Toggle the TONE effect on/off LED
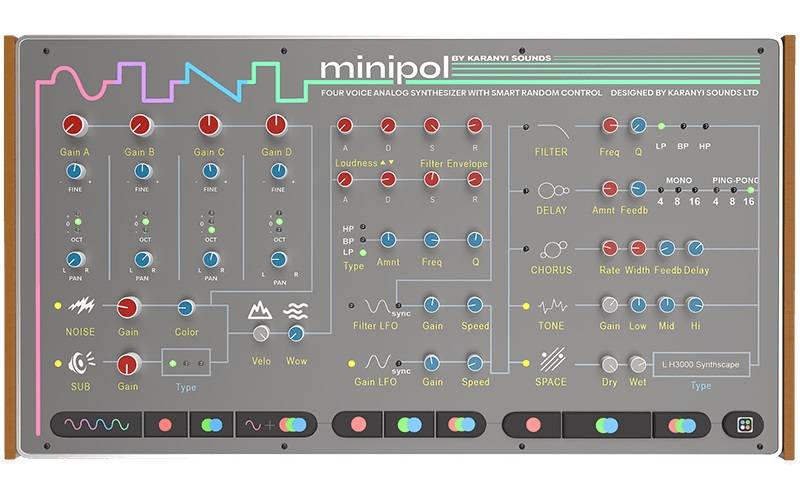The width and height of the screenshot is (800, 500). click(x=523, y=307)
